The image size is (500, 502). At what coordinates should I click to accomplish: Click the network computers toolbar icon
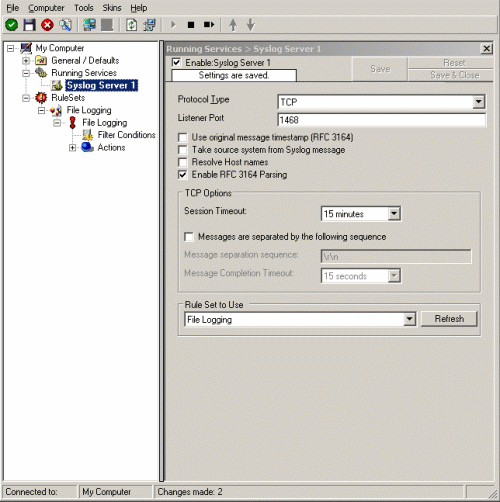click(89, 25)
